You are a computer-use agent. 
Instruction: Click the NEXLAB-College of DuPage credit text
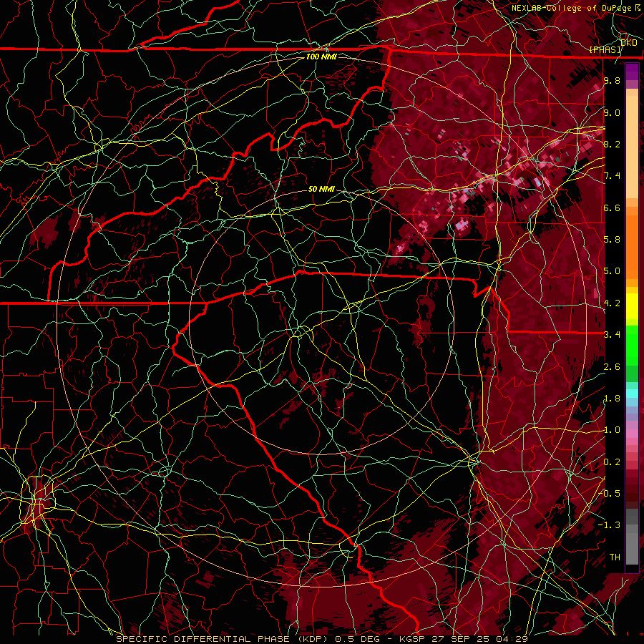point(571,8)
